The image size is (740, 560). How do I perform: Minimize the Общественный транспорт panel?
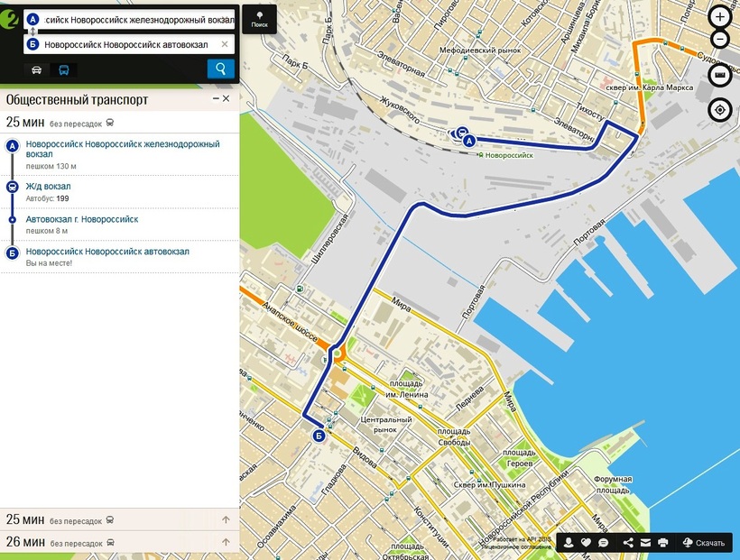[216, 98]
